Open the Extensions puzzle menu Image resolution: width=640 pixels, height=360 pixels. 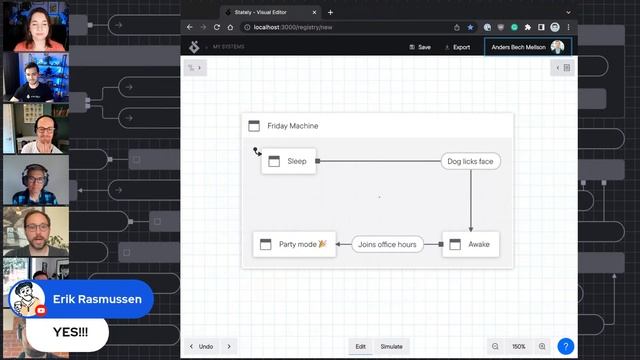point(528,27)
